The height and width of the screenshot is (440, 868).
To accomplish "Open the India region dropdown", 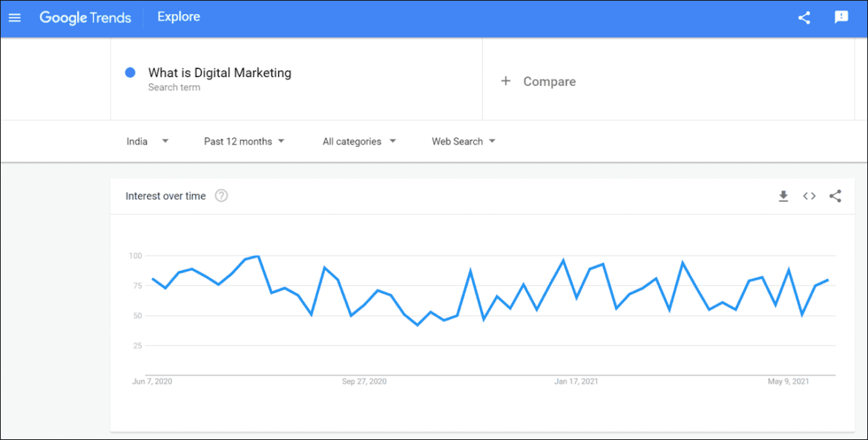I will pyautogui.click(x=147, y=140).
